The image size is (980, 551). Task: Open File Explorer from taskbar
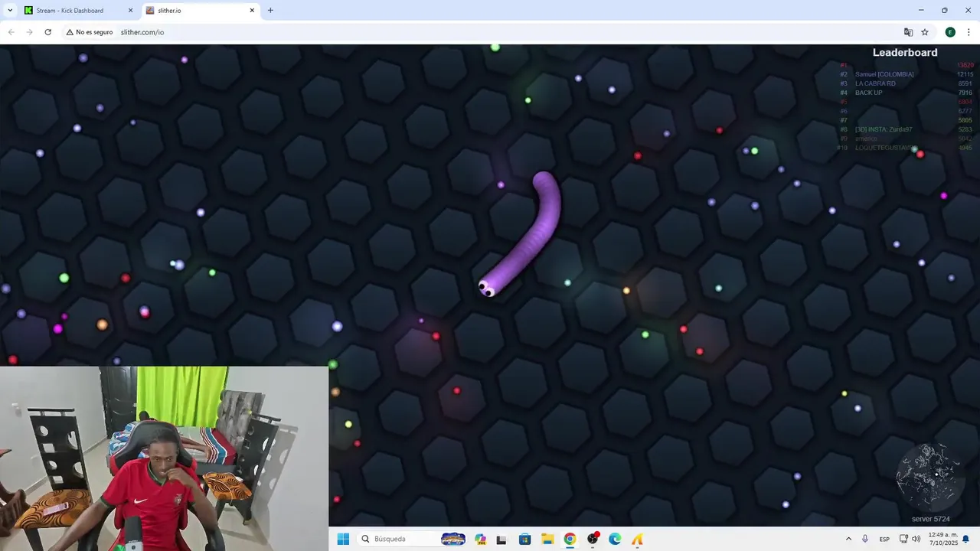coord(547,539)
